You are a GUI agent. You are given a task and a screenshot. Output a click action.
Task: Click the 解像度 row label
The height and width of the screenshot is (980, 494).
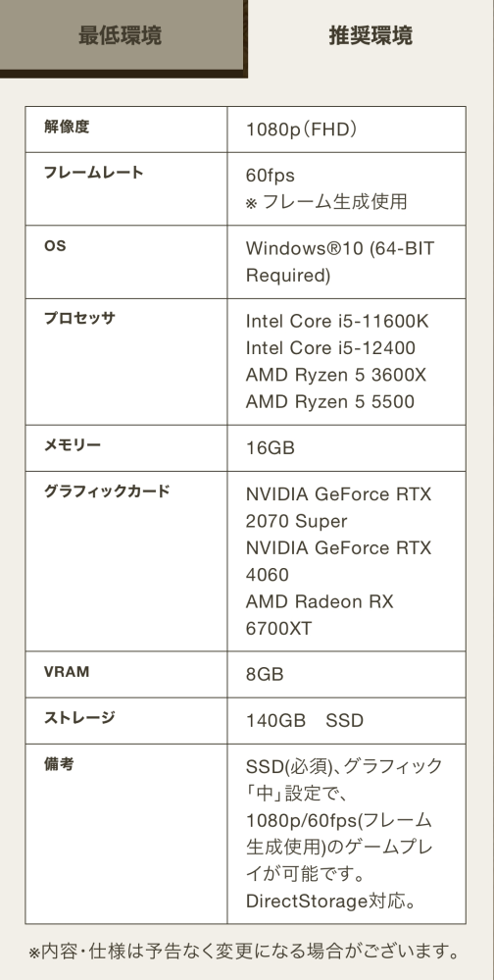click(67, 127)
